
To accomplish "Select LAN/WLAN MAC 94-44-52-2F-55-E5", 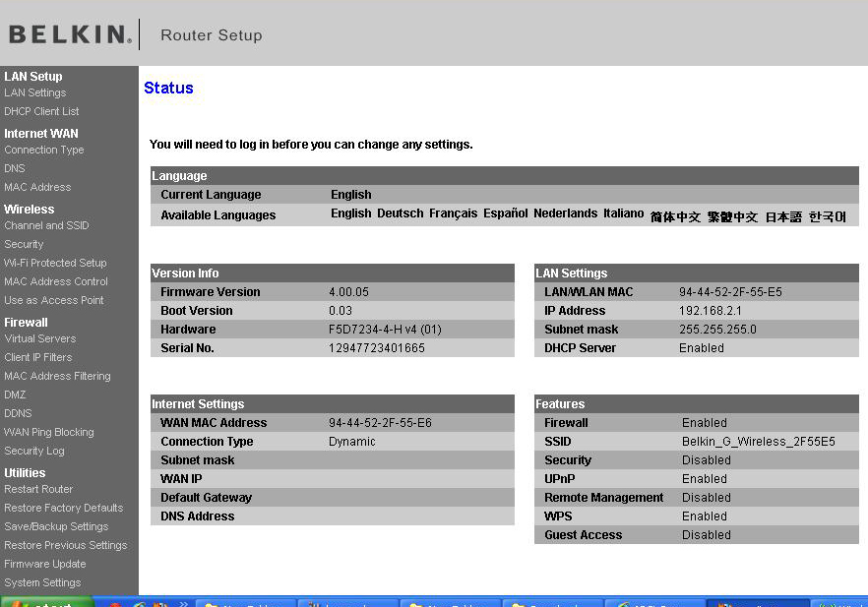I will (x=730, y=292).
